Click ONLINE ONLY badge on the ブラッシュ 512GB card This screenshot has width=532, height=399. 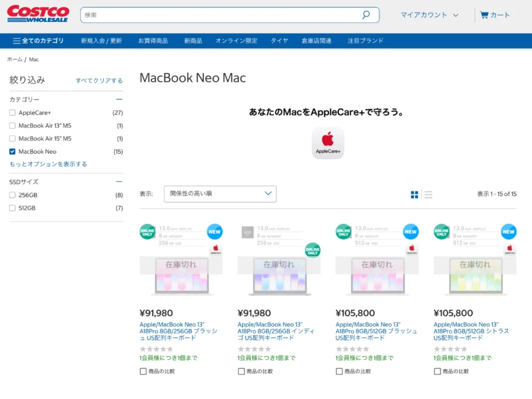click(343, 232)
